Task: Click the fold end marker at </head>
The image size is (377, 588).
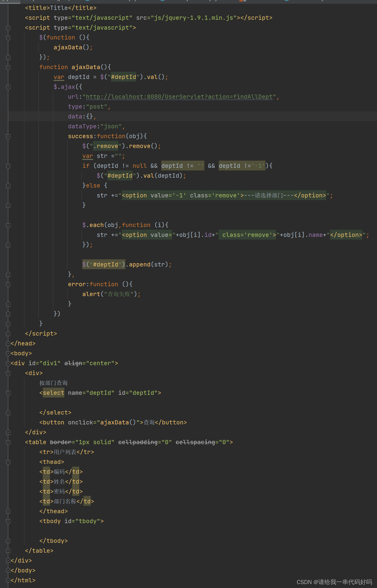Action: click(8, 344)
